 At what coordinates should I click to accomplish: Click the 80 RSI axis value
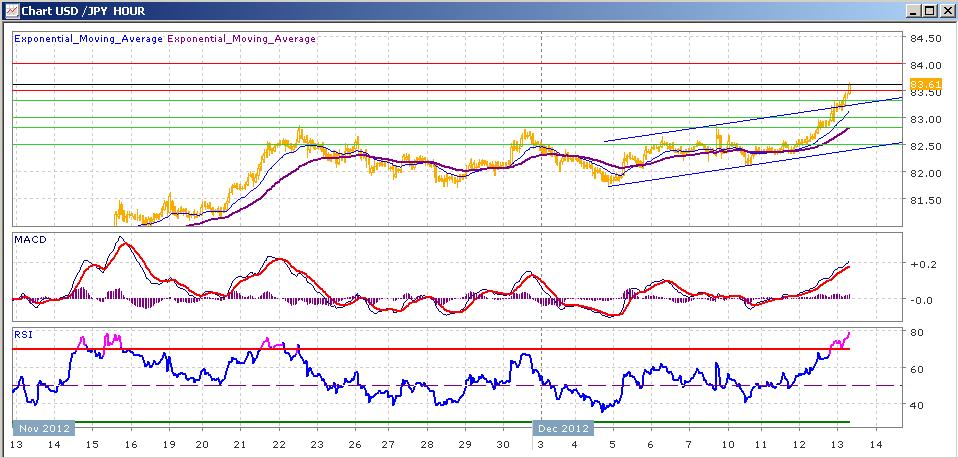point(916,332)
